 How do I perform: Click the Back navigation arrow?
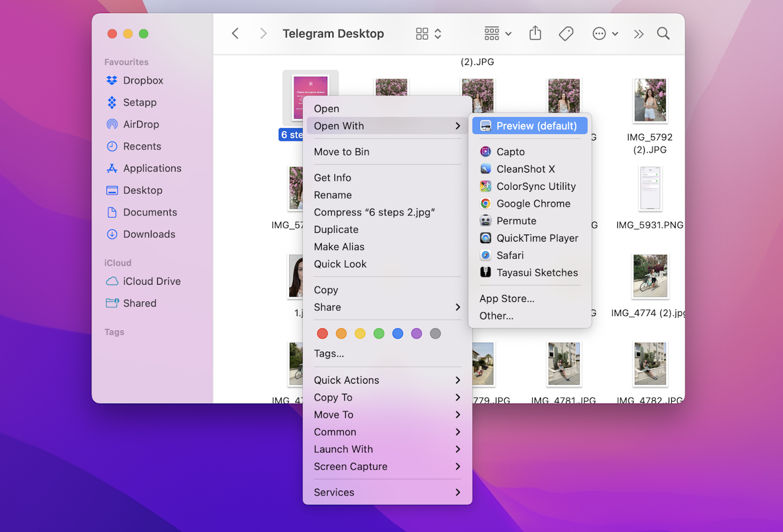235,33
